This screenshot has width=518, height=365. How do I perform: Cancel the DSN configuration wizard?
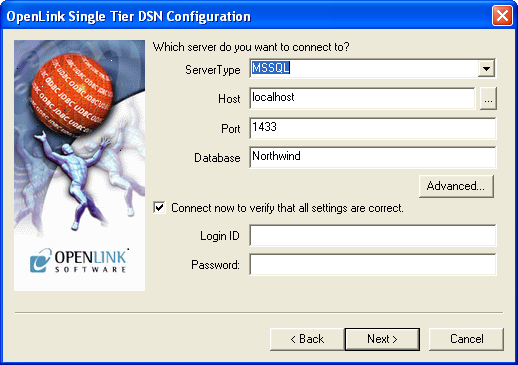(x=466, y=339)
